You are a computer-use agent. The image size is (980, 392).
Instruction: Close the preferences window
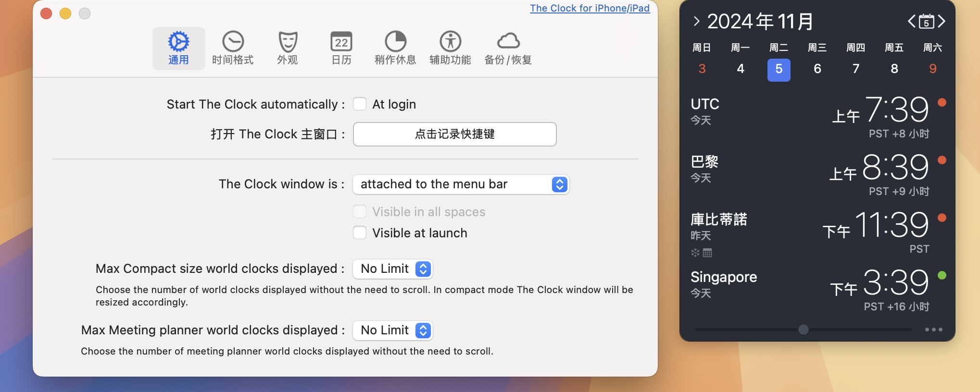[x=46, y=13]
